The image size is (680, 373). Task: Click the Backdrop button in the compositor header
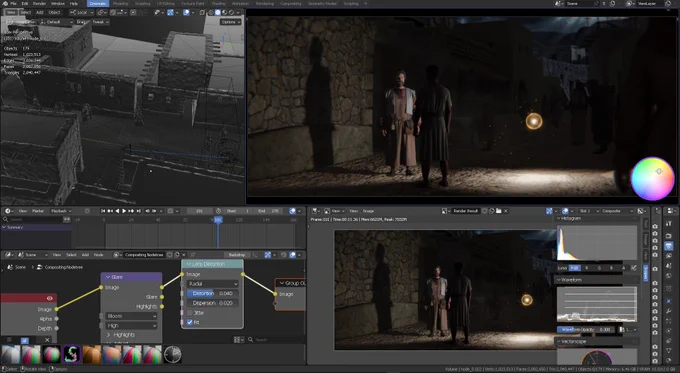[x=237, y=255]
